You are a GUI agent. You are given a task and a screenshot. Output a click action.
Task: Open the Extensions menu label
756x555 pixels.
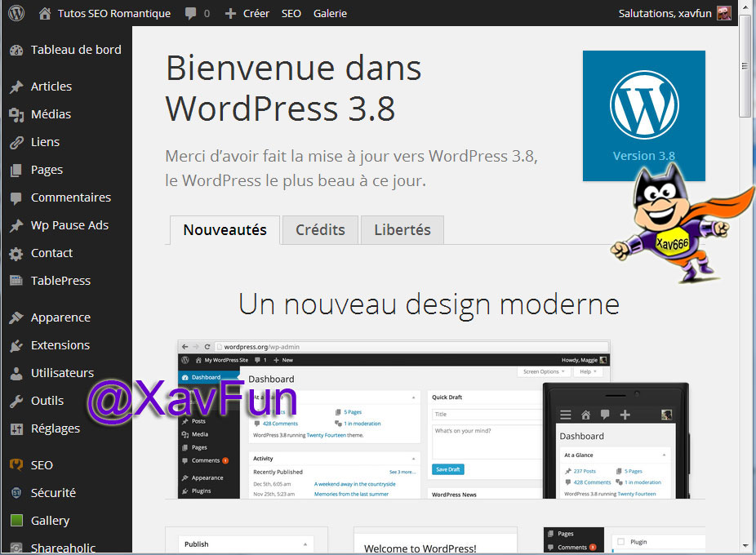(x=60, y=345)
